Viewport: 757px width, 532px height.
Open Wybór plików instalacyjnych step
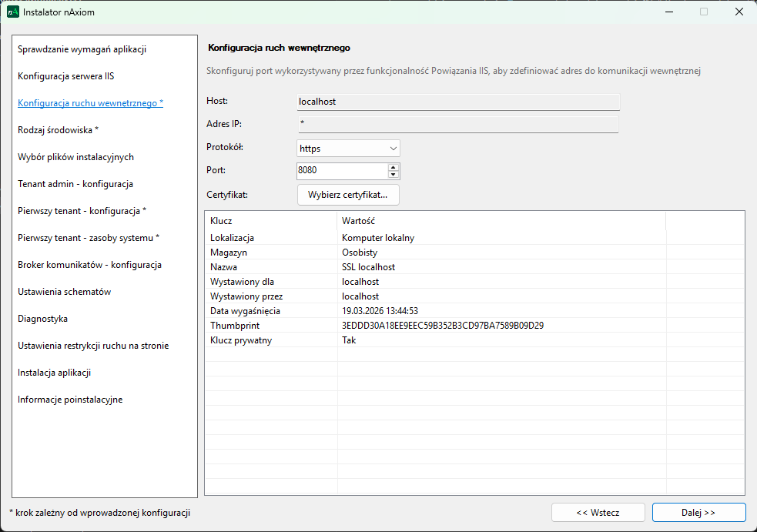(75, 157)
